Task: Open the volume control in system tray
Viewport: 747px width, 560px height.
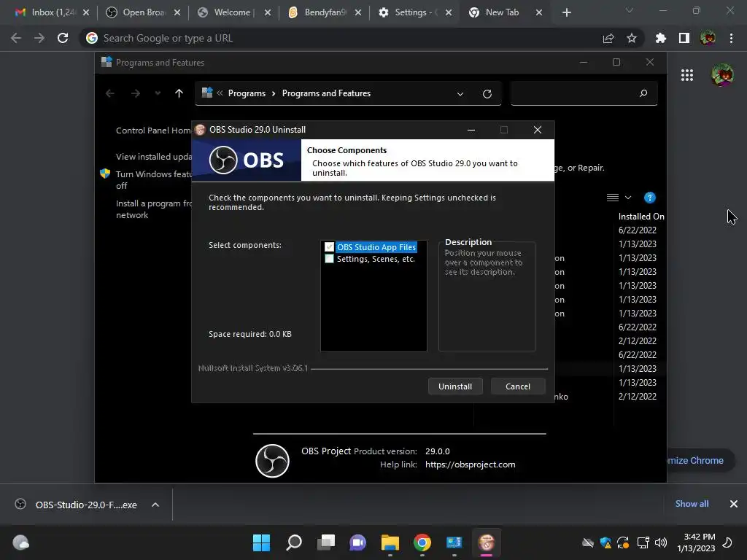Action: point(661,542)
